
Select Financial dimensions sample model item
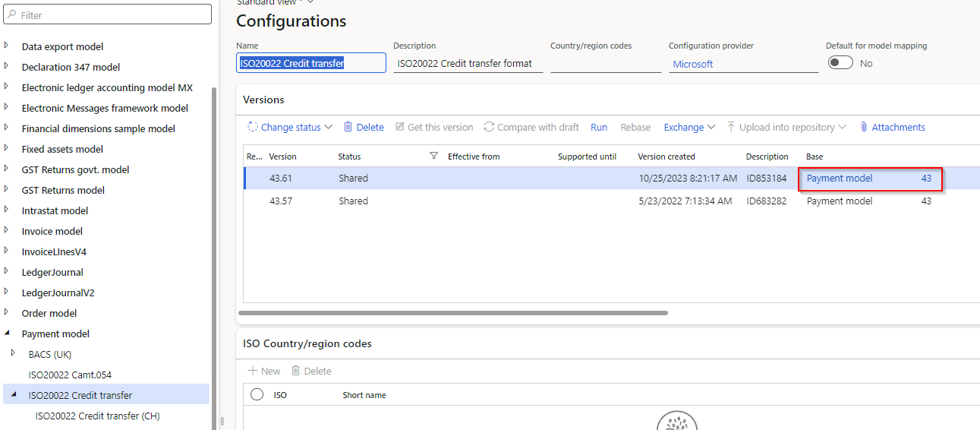coord(99,128)
